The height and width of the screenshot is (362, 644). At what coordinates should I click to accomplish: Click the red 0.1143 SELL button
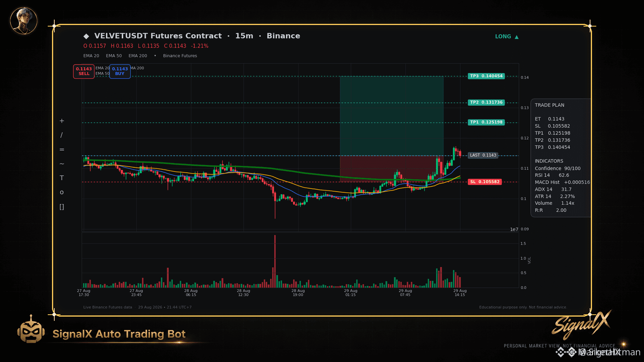pos(84,72)
